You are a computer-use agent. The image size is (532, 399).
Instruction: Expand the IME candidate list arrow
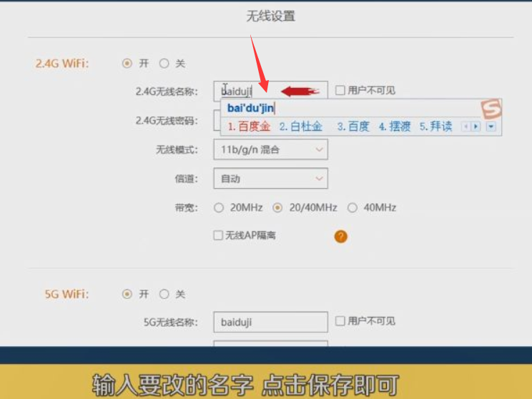(491, 127)
